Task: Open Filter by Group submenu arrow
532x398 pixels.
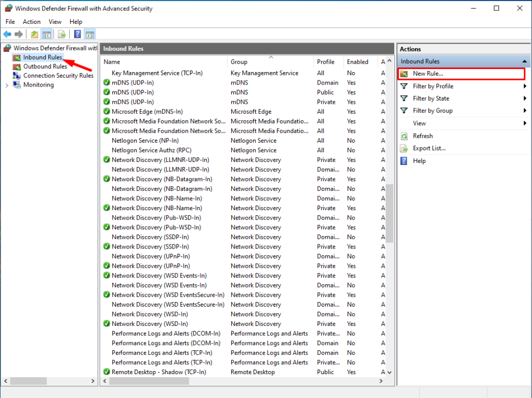Action: (x=525, y=111)
